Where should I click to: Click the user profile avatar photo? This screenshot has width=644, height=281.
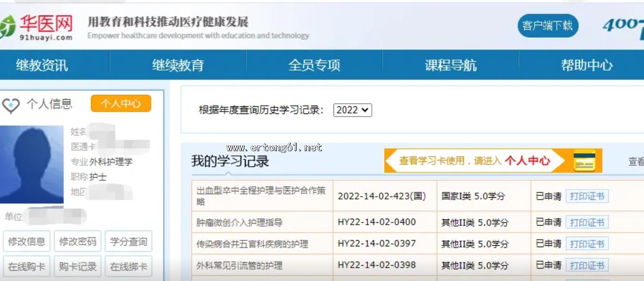point(32,164)
